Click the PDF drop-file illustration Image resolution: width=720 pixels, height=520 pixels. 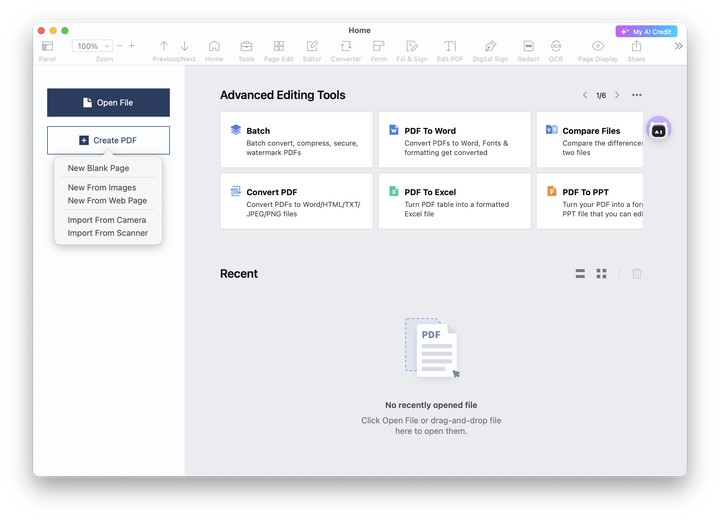tap(432, 348)
